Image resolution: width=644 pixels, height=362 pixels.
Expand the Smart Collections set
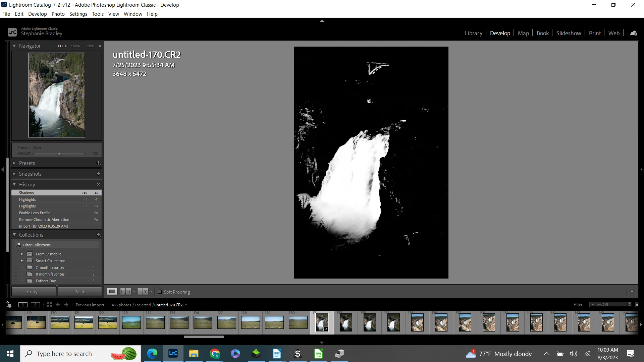coord(22,261)
